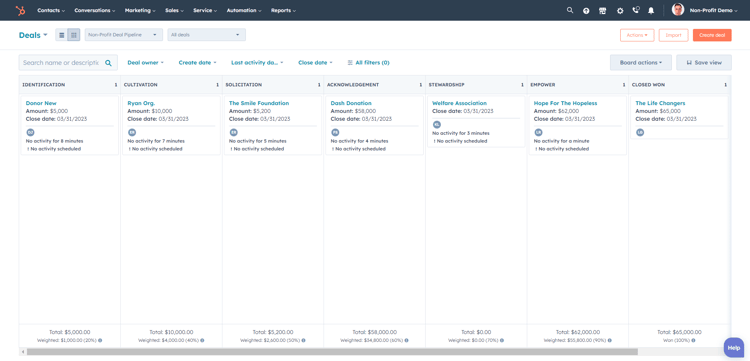Click owner avatar on Dash Donation card
750x361 pixels.
335,132
